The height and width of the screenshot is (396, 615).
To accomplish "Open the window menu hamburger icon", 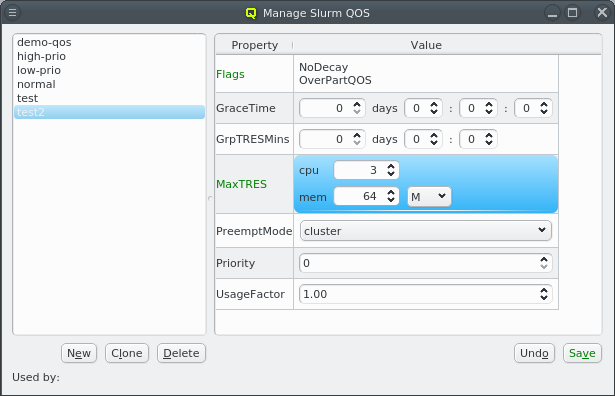I will (x=13, y=13).
